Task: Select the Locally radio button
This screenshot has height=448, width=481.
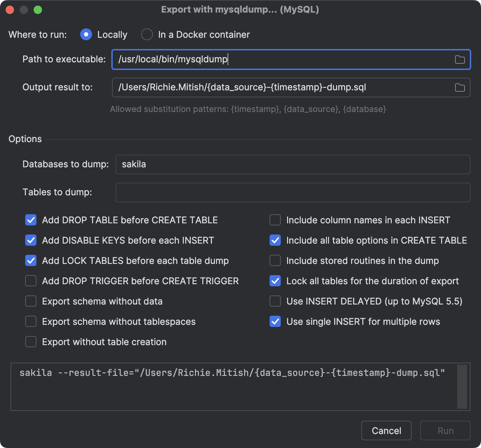Action: pyautogui.click(x=86, y=34)
